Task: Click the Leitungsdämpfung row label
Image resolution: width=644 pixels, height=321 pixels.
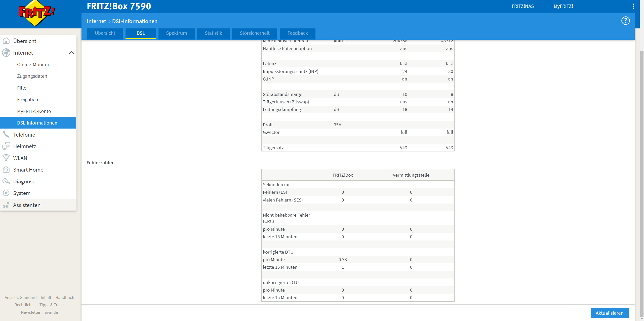Action: coord(282,109)
